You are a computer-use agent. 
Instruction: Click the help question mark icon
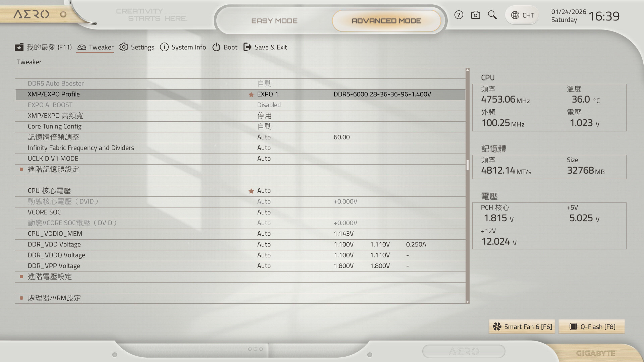click(459, 15)
